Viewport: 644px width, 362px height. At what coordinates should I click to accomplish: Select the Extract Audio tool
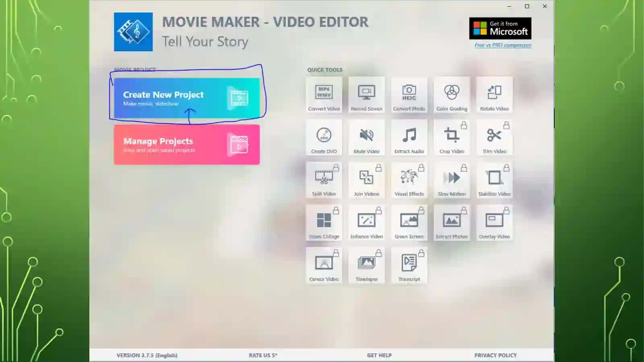click(409, 138)
